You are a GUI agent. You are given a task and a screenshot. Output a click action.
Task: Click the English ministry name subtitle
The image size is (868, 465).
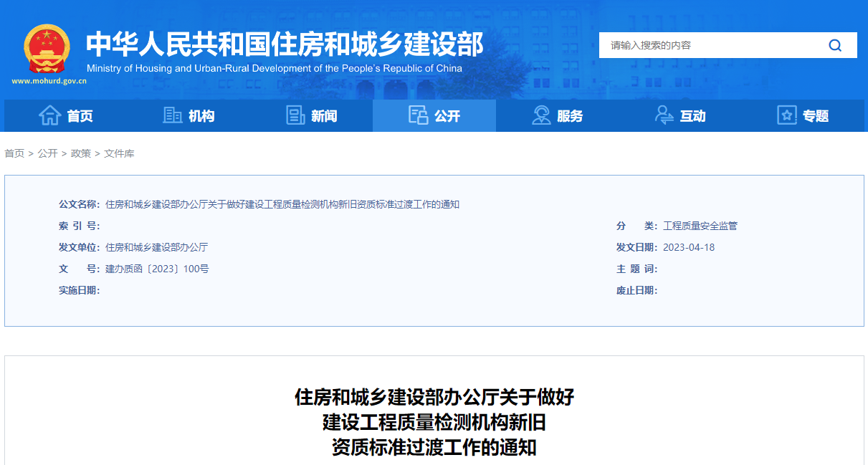pyautogui.click(x=274, y=69)
